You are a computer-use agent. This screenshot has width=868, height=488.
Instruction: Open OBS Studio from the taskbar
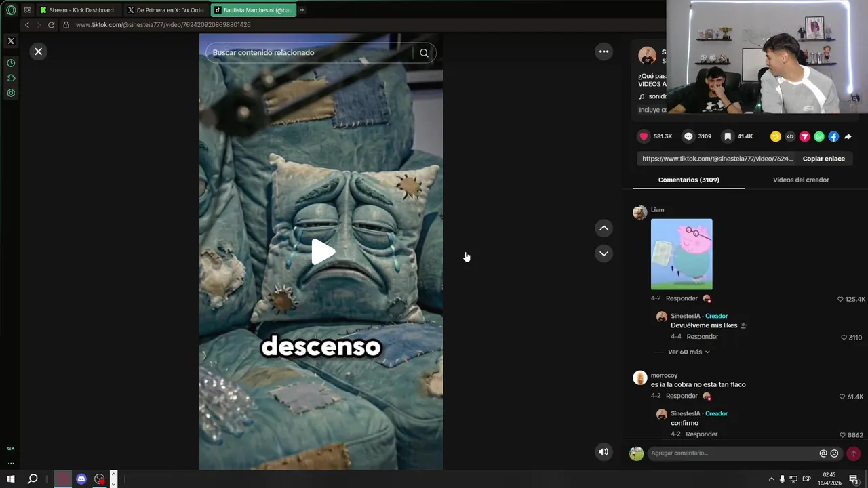(100, 479)
